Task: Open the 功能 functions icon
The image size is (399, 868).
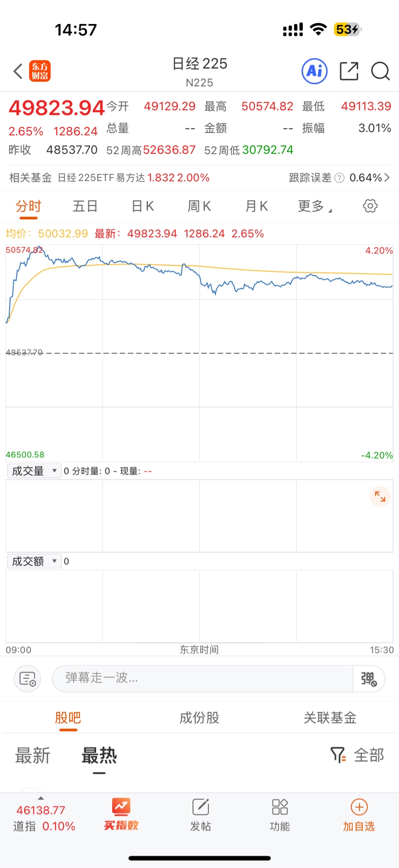Action: click(280, 814)
